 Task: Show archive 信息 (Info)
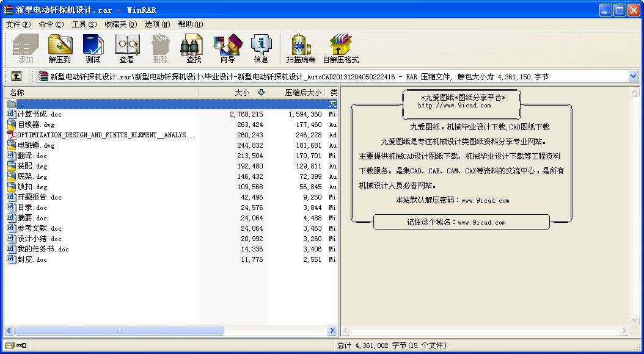click(261, 48)
